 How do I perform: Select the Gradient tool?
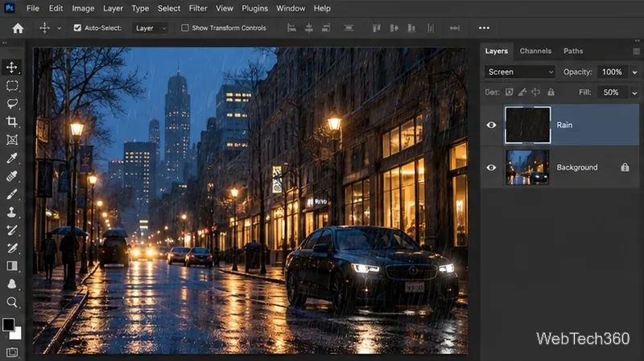(12, 266)
